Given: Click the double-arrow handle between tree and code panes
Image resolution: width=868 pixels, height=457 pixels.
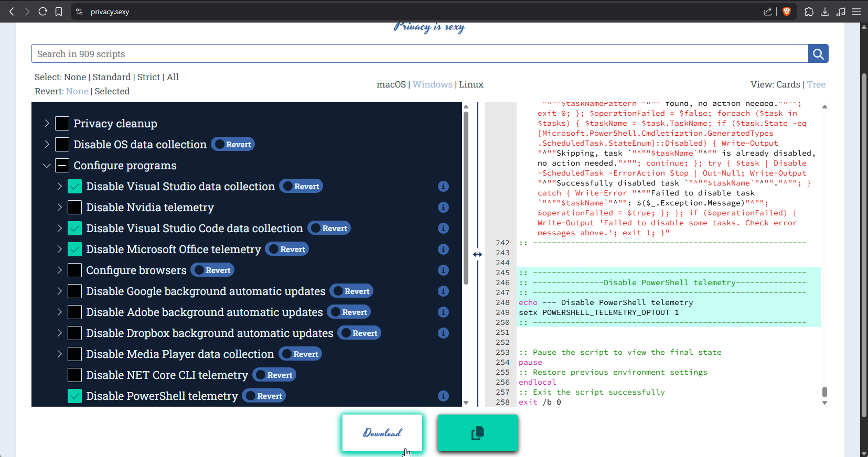Looking at the screenshot, I should tap(477, 254).
